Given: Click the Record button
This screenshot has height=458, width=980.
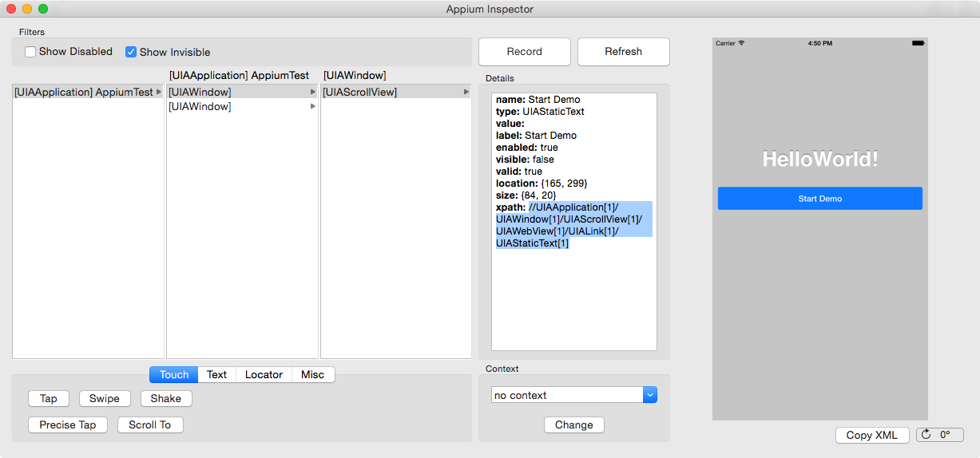Looking at the screenshot, I should [x=524, y=52].
